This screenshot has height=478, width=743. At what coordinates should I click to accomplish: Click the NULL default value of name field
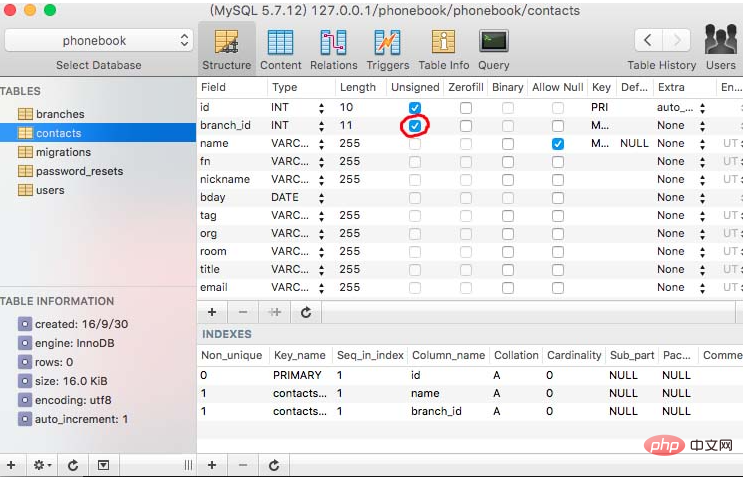tap(634, 144)
